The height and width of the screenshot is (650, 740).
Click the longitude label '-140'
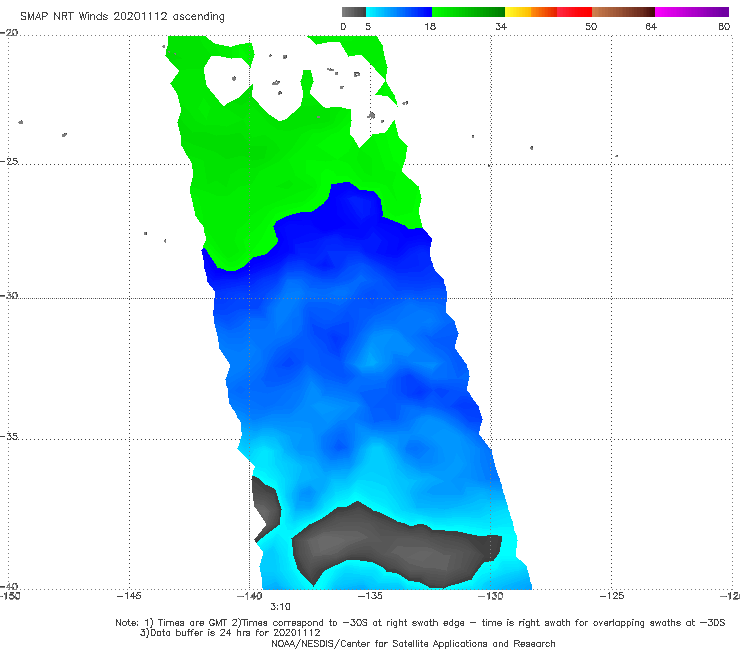[x=249, y=596]
